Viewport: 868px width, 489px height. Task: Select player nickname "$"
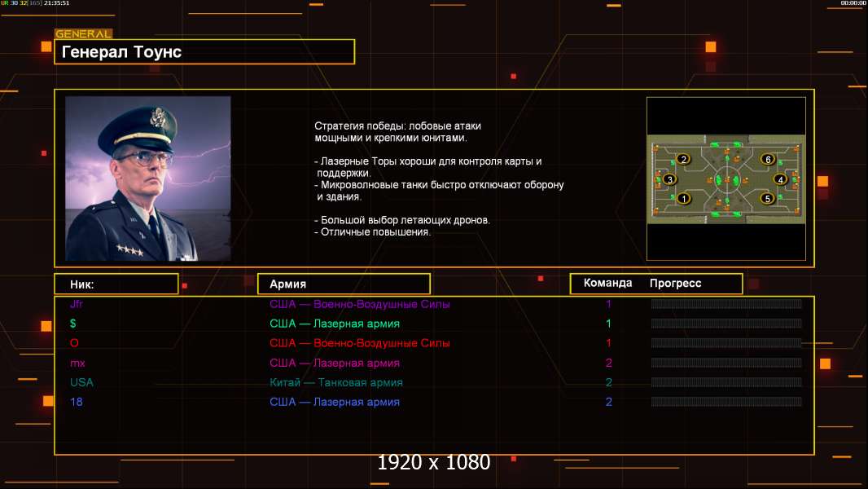click(73, 324)
